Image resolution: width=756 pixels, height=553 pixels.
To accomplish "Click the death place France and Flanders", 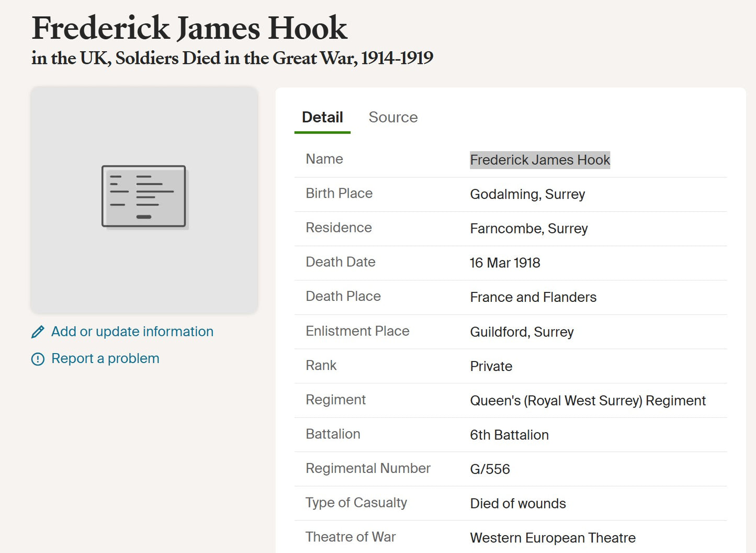I will tap(533, 297).
